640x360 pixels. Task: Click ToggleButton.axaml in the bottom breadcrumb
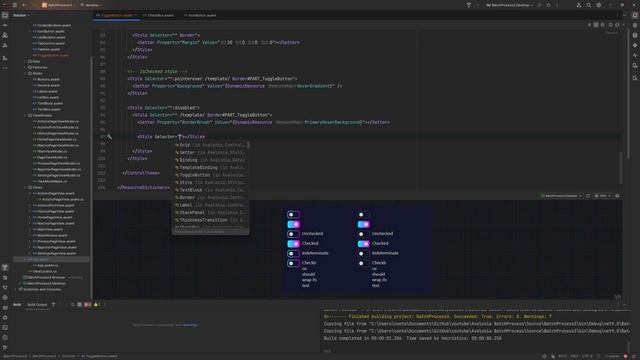(x=99, y=356)
